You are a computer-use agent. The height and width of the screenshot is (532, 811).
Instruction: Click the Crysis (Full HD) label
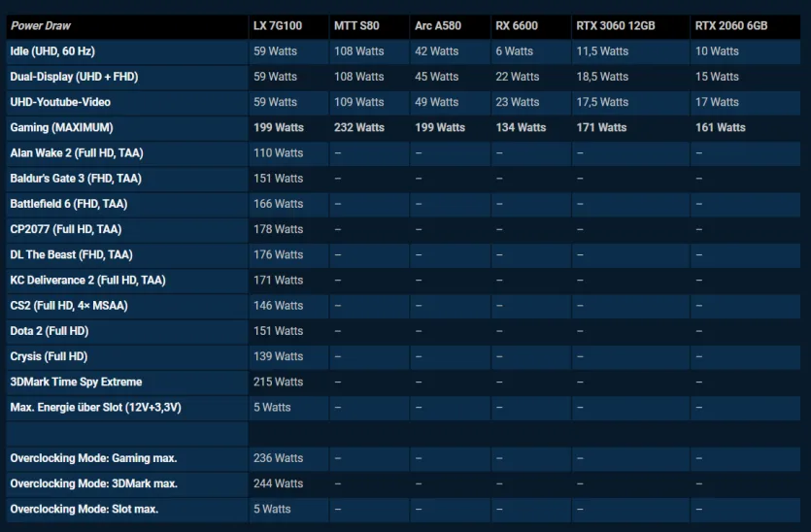pos(49,356)
